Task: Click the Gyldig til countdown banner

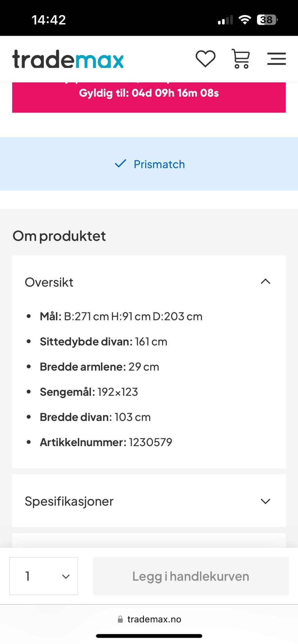Action: (x=149, y=93)
